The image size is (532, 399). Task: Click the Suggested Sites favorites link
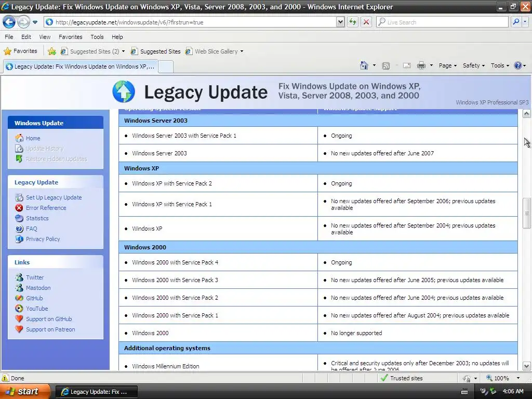pyautogui.click(x=156, y=51)
